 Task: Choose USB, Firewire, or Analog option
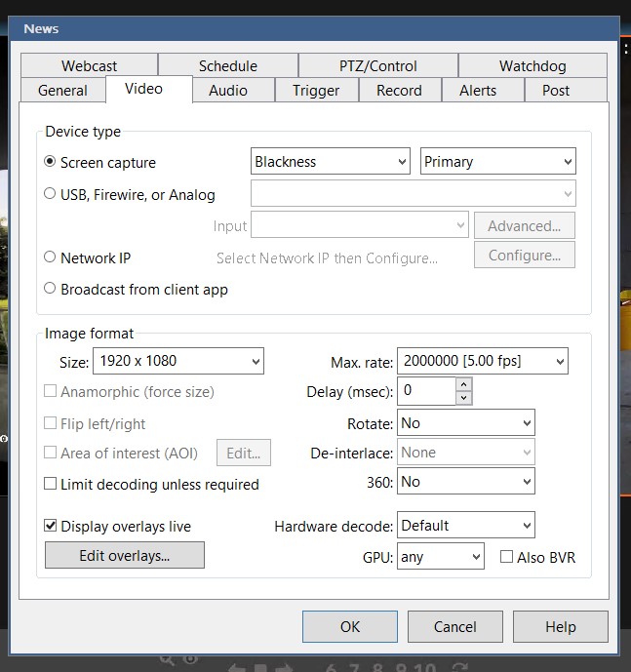[x=50, y=194]
